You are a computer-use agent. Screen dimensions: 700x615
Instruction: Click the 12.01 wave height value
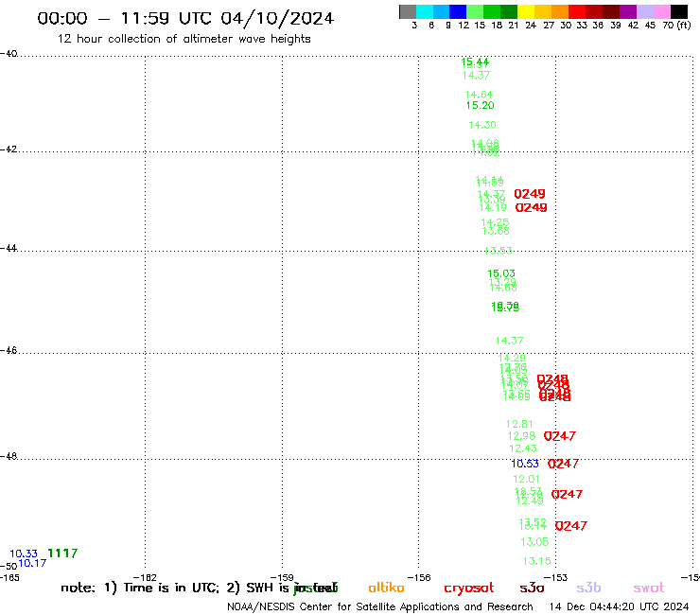tap(526, 479)
